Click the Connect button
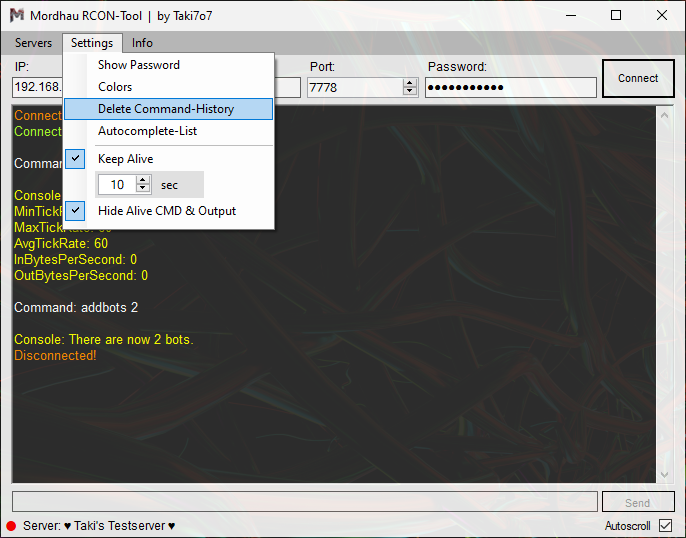Viewport: 686px width, 538px height. (x=638, y=78)
